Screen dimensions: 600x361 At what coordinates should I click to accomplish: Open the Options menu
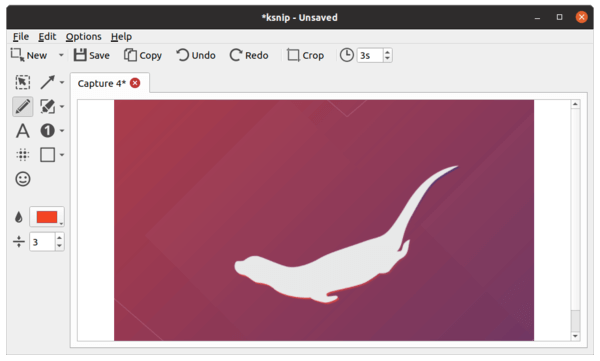83,37
